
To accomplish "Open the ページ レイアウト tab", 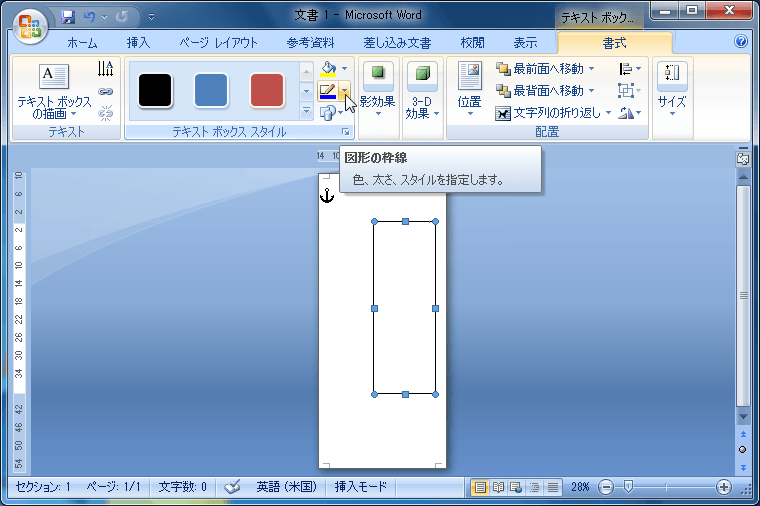I will click(219, 43).
